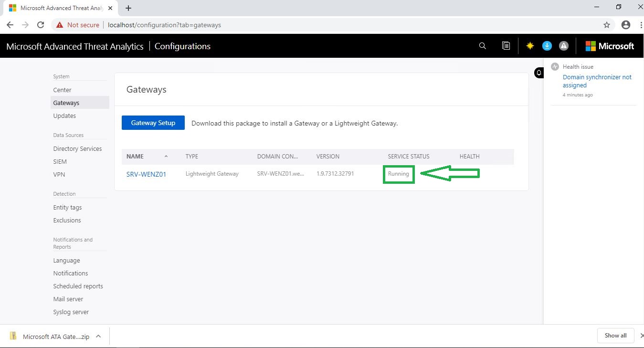Image resolution: width=644 pixels, height=348 pixels.
Task: Click the yellow star what's new icon
Action: coord(530,46)
